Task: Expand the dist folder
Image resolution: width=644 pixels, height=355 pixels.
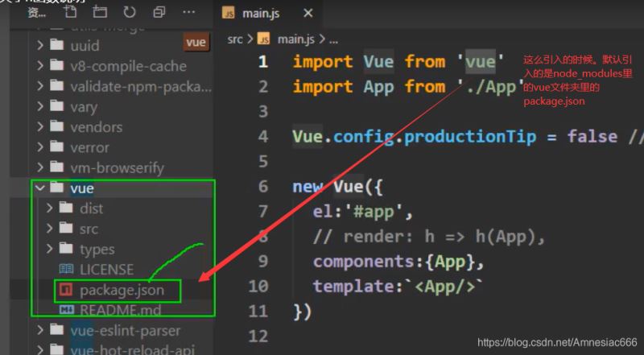Action: pyautogui.click(x=52, y=208)
